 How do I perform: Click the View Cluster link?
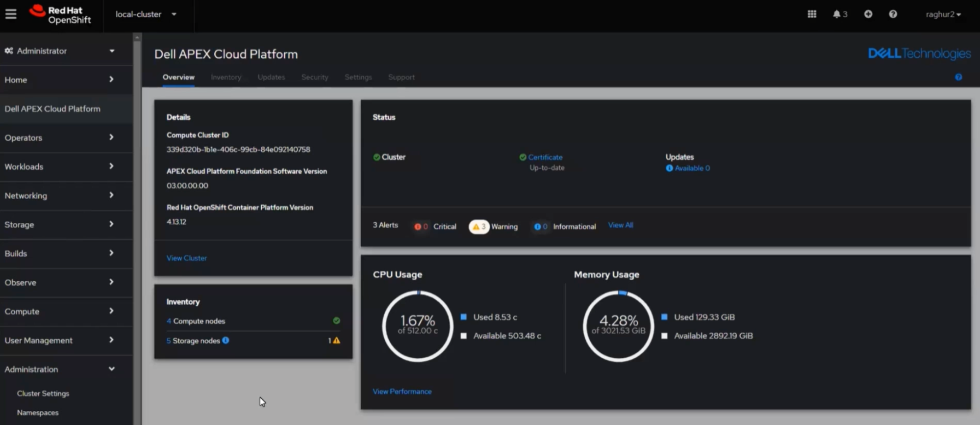coord(186,258)
